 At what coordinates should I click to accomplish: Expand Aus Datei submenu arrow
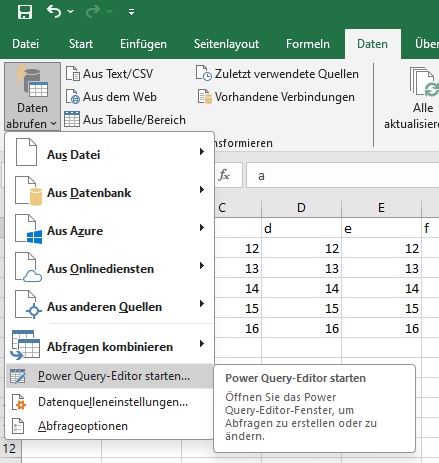[x=202, y=152]
